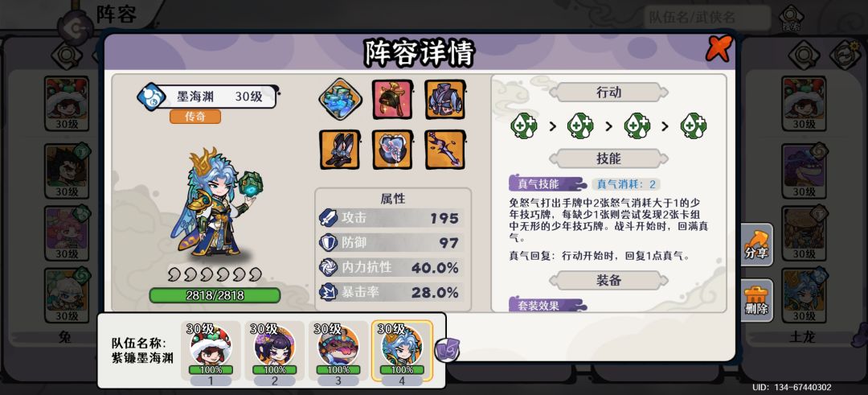Tap the last green healing action icon
Image resolution: width=868 pixels, height=395 pixels.
point(693,125)
